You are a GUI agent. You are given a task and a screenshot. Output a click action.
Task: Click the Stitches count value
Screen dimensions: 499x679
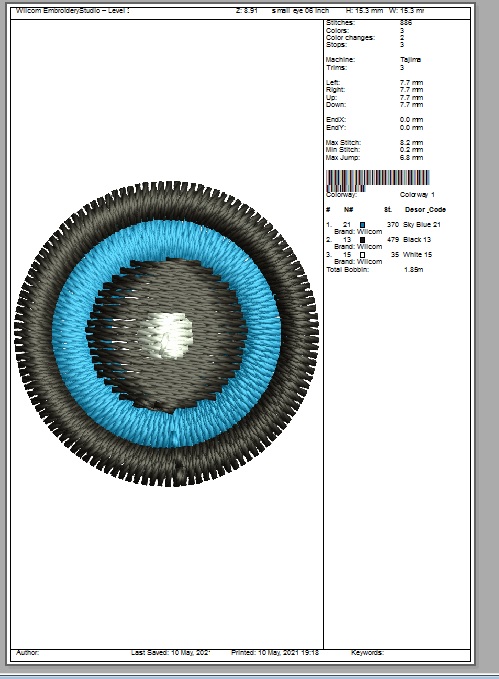pyautogui.click(x=406, y=23)
